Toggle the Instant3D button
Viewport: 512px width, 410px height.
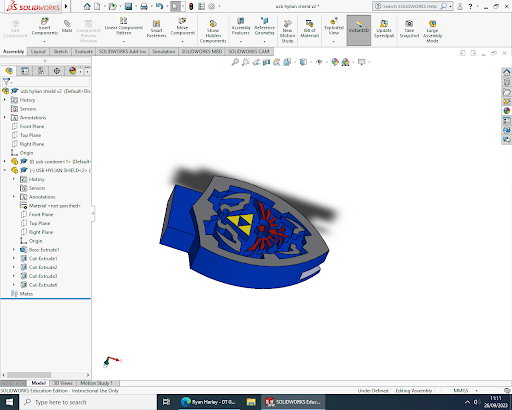click(359, 30)
